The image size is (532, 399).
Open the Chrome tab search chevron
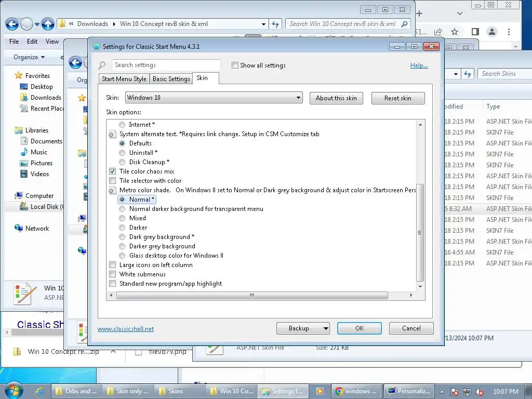pyautogui.click(x=460, y=14)
